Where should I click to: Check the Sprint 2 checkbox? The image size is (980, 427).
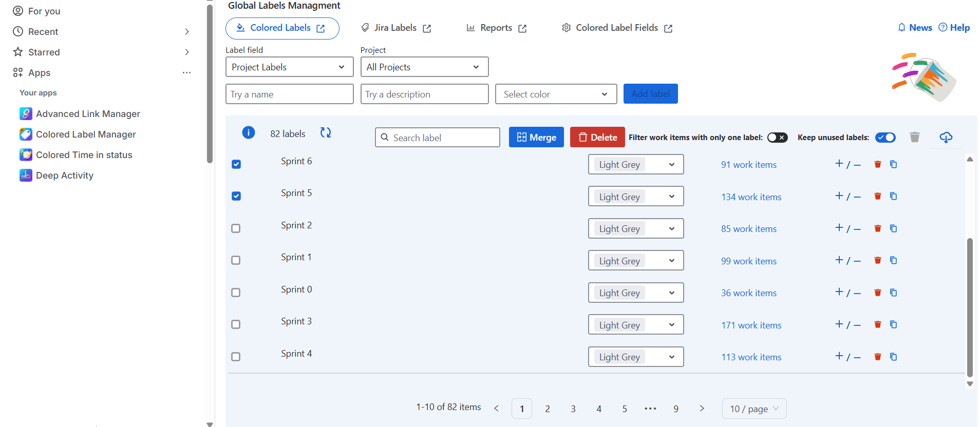pyautogui.click(x=236, y=228)
